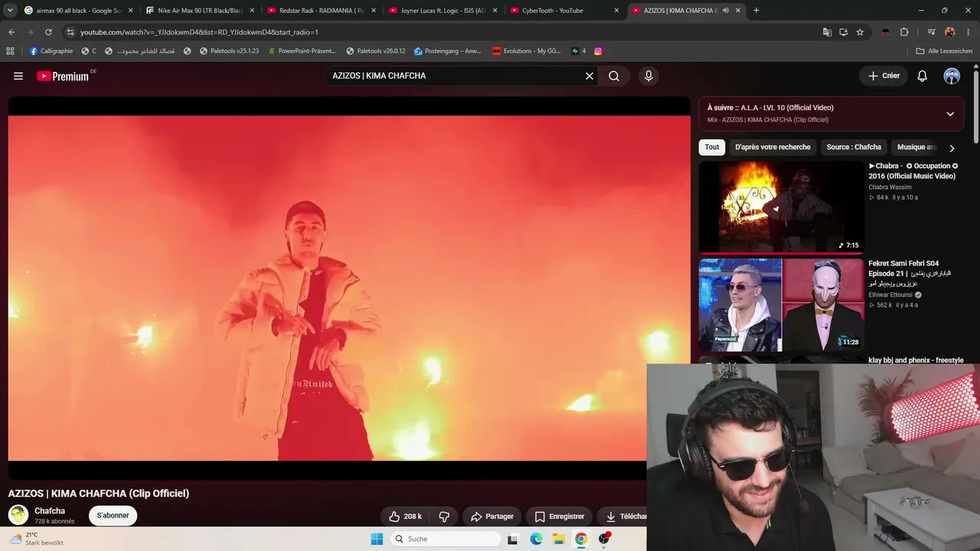
Task: Open the Posteingang bookmark
Action: 448,51
